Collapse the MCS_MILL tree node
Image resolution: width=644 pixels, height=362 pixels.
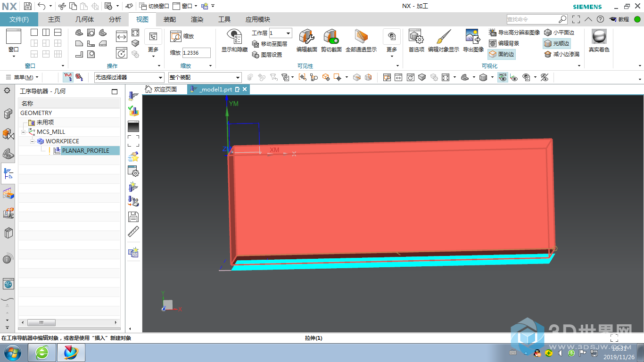click(23, 132)
